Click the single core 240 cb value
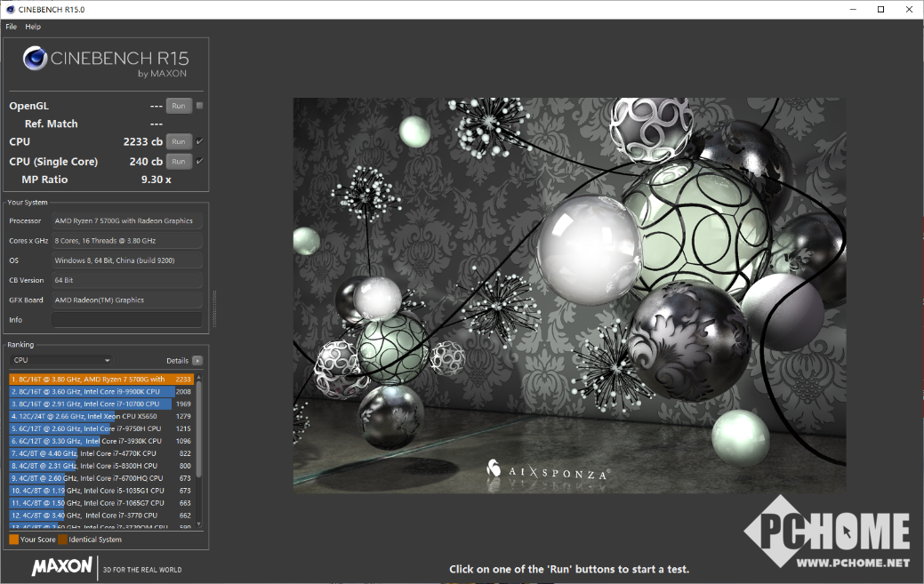 click(146, 161)
